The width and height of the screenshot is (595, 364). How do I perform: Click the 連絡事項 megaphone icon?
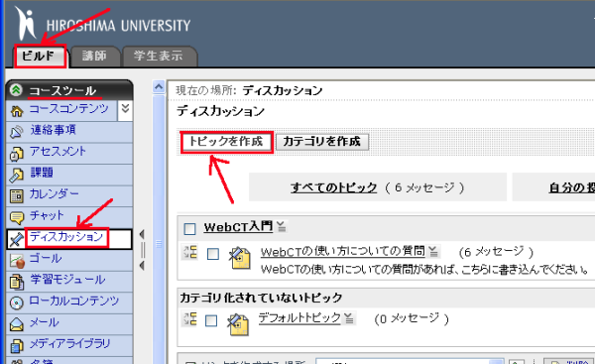tap(16, 132)
